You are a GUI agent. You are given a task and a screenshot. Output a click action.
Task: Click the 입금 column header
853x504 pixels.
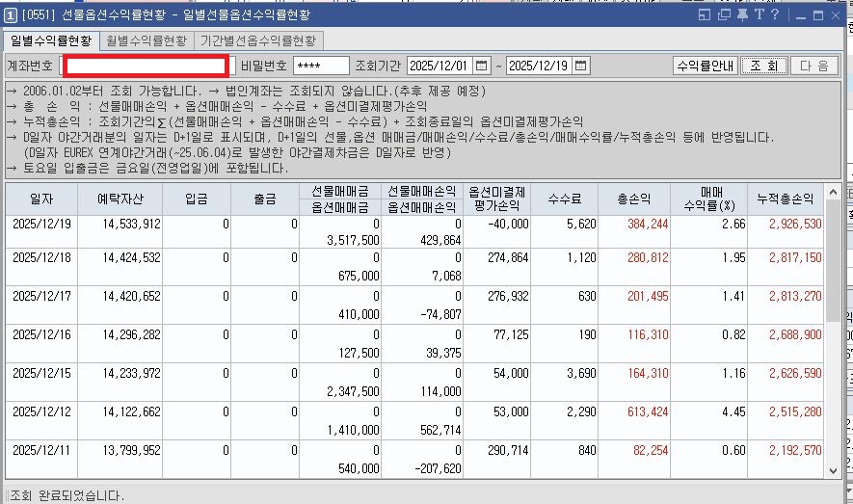click(x=197, y=199)
